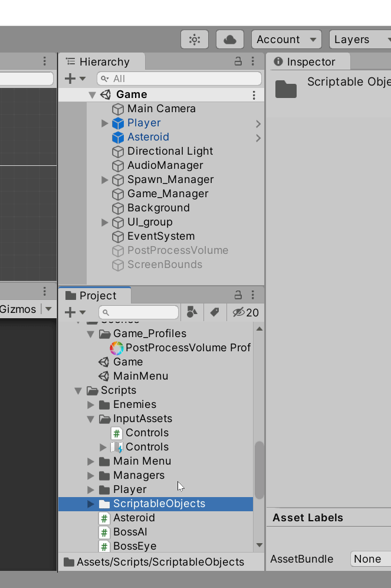Screen dimensions: 391x588
Task: Open the Asteroid prefab with its arrow
Action: coord(258,138)
